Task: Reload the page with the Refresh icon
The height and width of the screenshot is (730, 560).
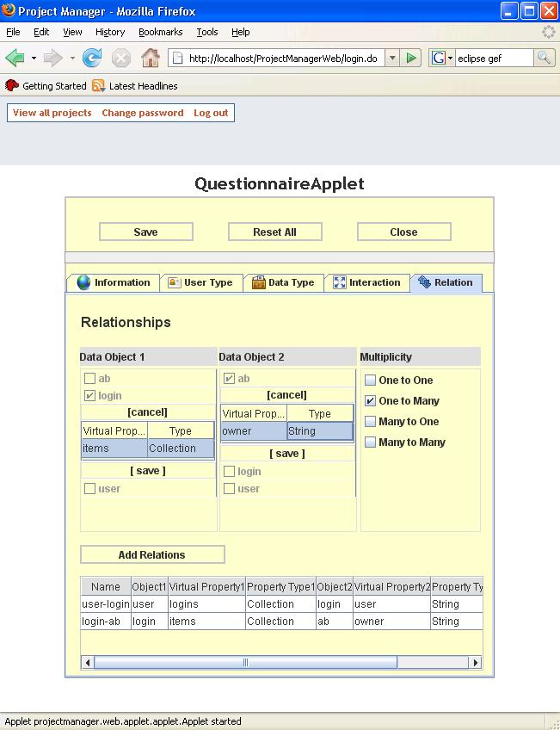Action: pyautogui.click(x=92, y=59)
